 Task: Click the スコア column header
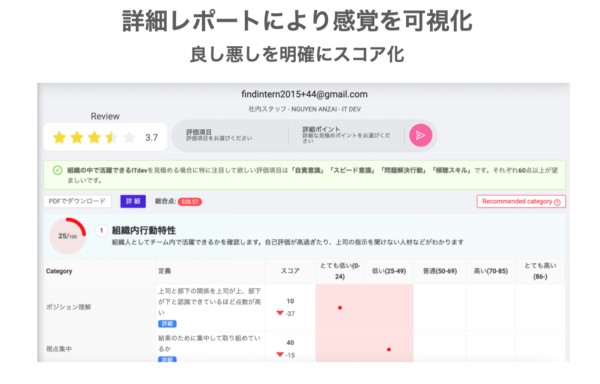290,271
